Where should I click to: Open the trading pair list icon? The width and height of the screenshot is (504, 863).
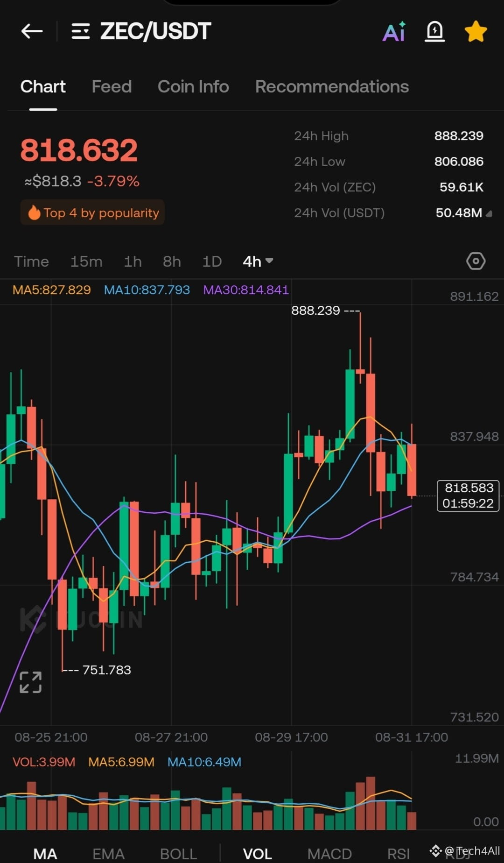click(x=80, y=31)
